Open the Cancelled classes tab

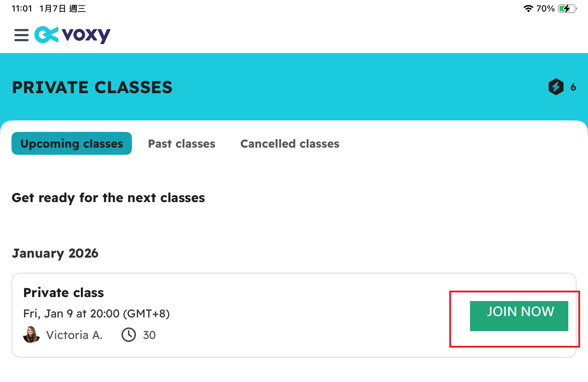click(290, 144)
